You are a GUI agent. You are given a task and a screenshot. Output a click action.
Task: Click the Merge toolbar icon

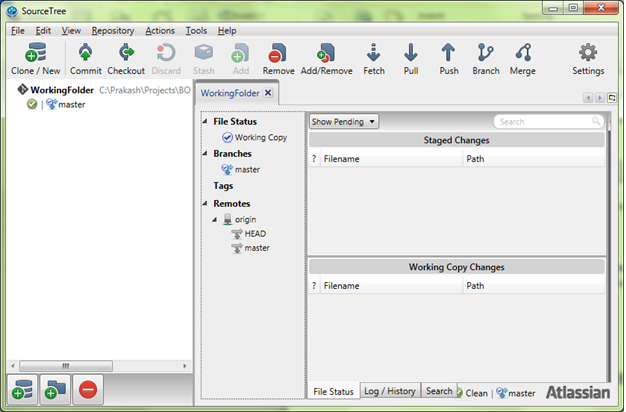pos(523,53)
